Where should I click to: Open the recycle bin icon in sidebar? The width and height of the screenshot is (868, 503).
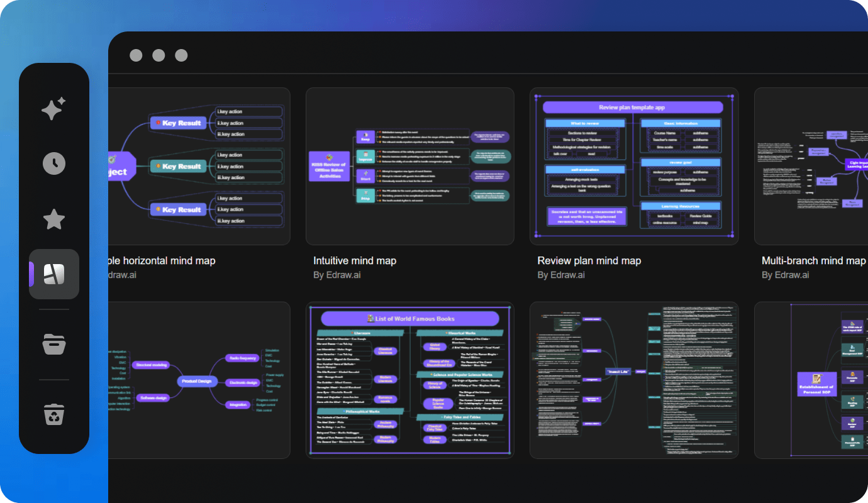coord(54,414)
